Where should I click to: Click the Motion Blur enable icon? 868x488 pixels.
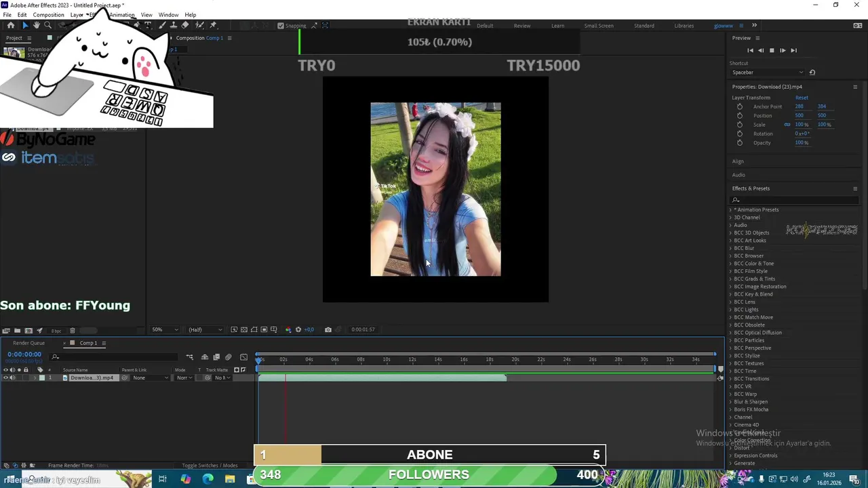(x=229, y=357)
